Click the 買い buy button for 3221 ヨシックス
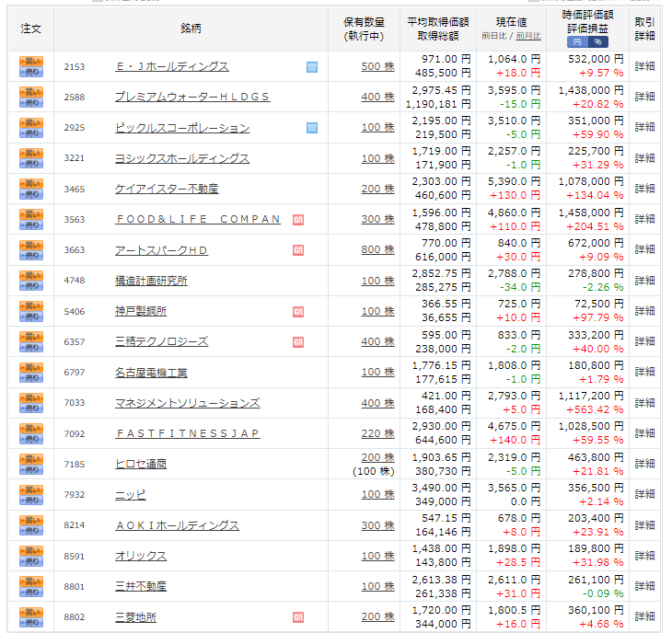Viewport: 672px width, 633px height. [x=31, y=153]
